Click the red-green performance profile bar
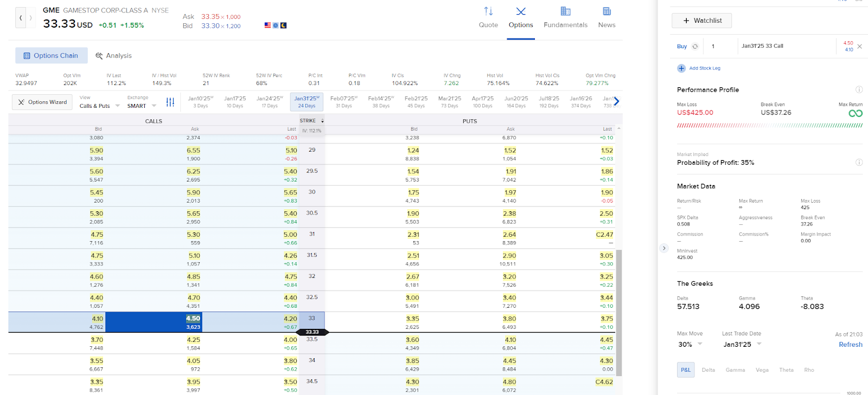Screen dimensions: 868x395 [x=770, y=126]
